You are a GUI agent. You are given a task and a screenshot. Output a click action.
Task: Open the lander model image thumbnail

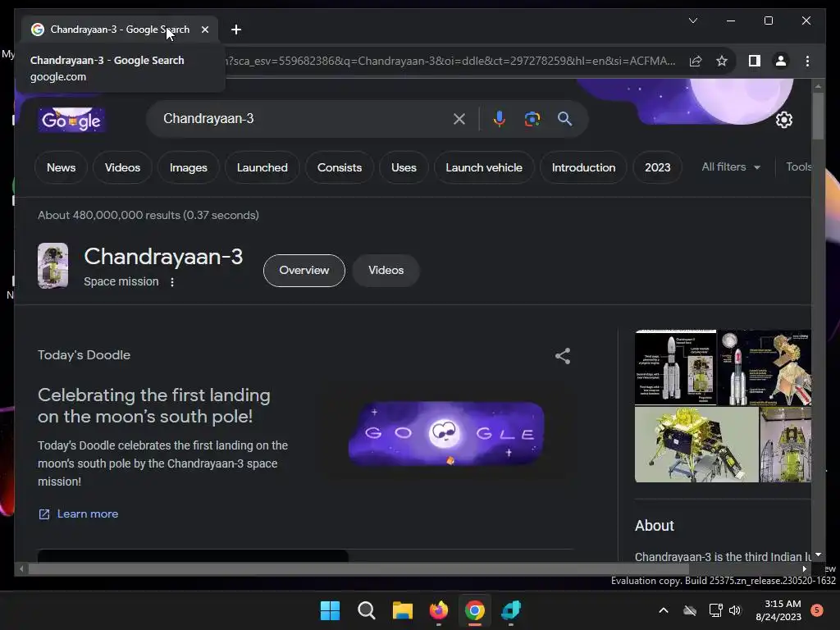point(696,445)
